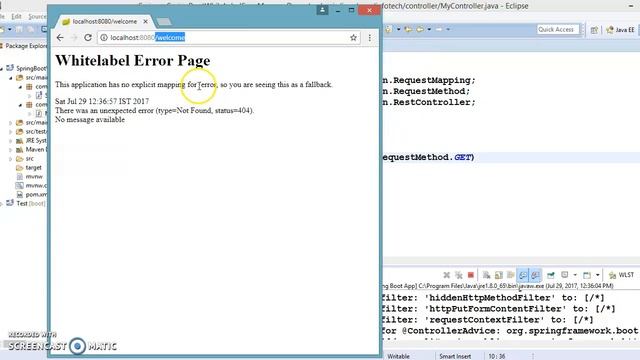Click Display Selected Console icon
The width and height of the screenshot is (640, 360).
point(565,275)
